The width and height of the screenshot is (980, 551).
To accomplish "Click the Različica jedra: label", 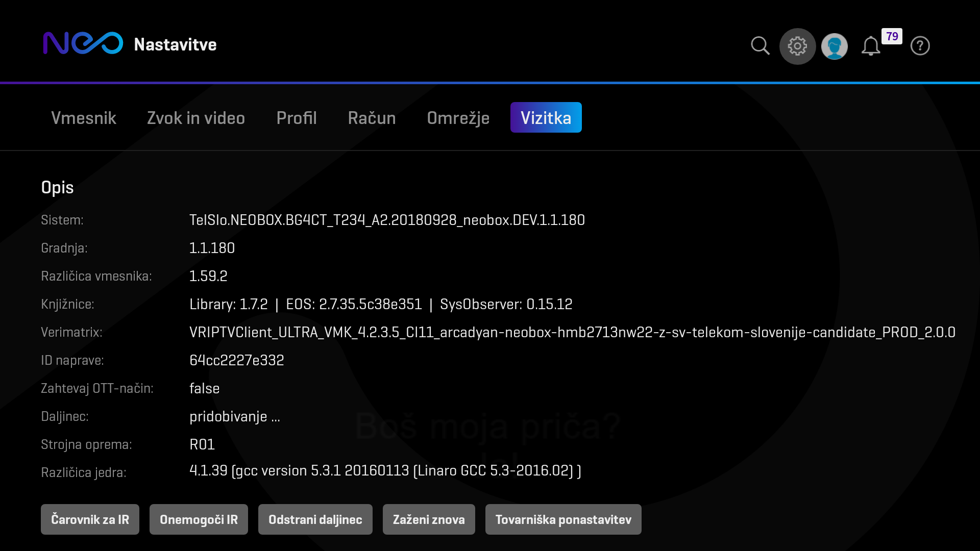I will tap(84, 472).
